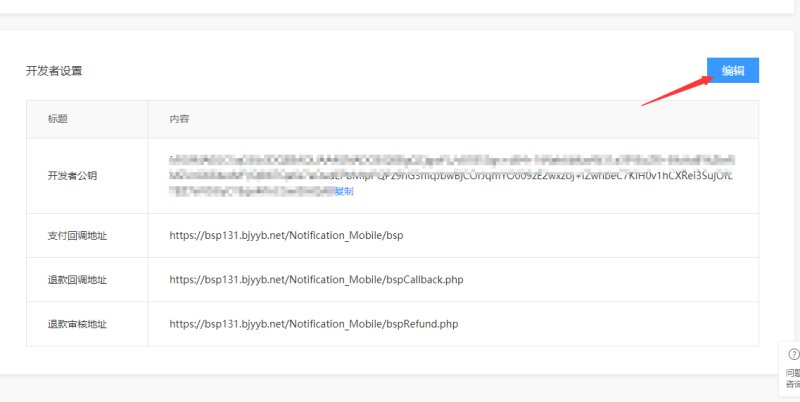This screenshot has height=402, width=800.
Task: Click the bspRefund.php refund review URL
Action: [x=313, y=324]
